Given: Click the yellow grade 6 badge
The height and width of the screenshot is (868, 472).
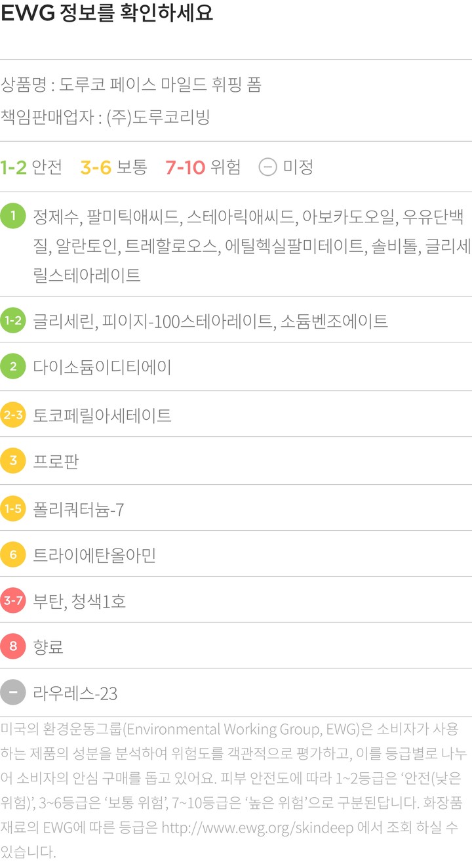Looking at the screenshot, I should 13,555.
